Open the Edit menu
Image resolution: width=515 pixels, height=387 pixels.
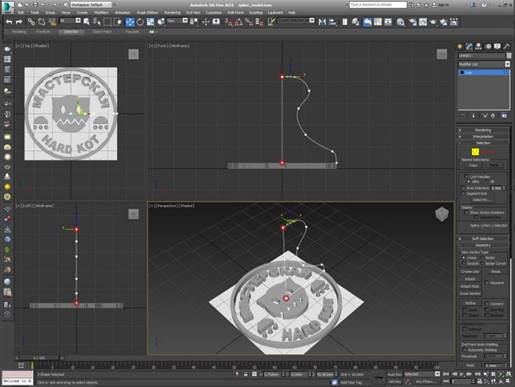(x=21, y=12)
